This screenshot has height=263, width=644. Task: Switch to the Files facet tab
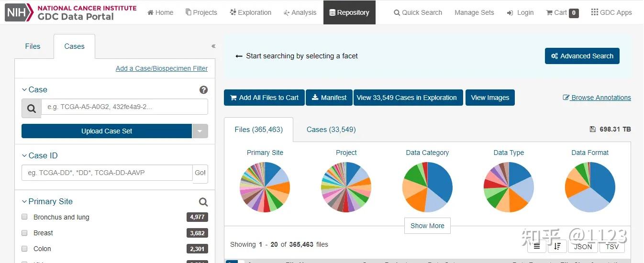coord(33,46)
